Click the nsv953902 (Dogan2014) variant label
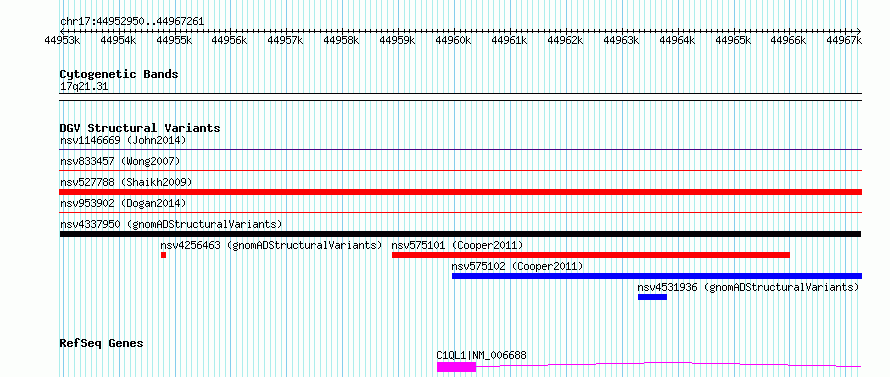890x377 pixels. pos(123,203)
